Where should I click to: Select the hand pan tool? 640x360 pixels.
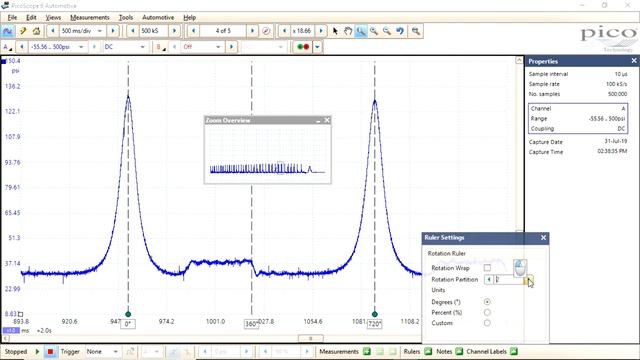pos(348,31)
